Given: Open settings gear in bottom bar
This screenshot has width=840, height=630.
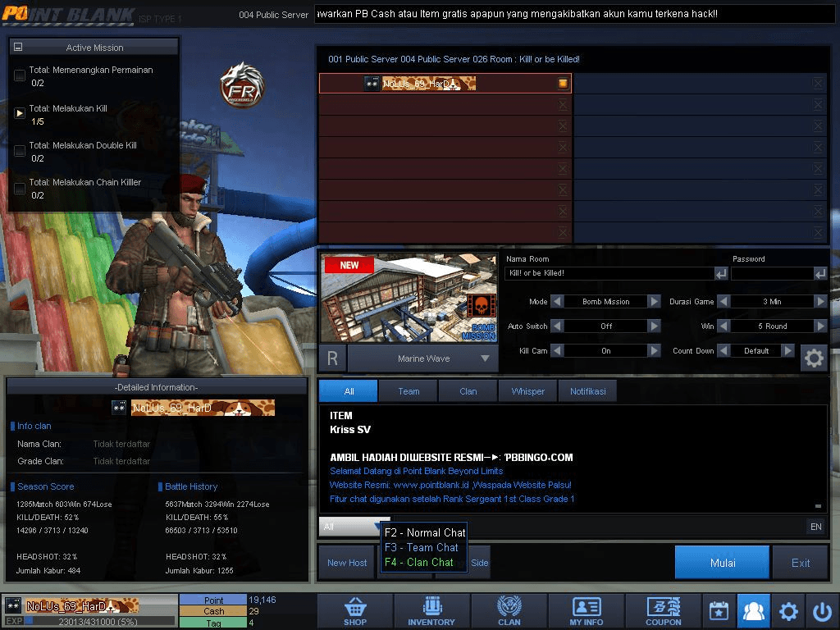Looking at the screenshot, I should coord(788,610).
